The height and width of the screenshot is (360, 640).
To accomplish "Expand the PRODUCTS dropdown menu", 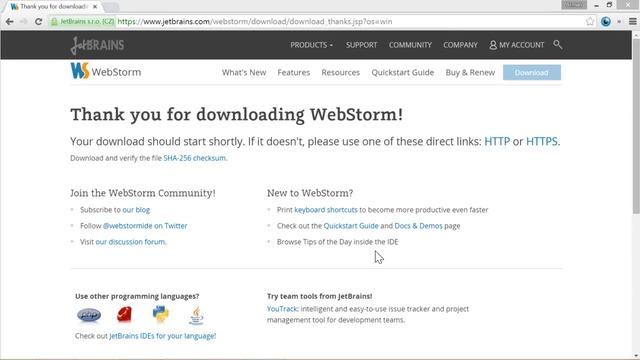I will pos(311,45).
